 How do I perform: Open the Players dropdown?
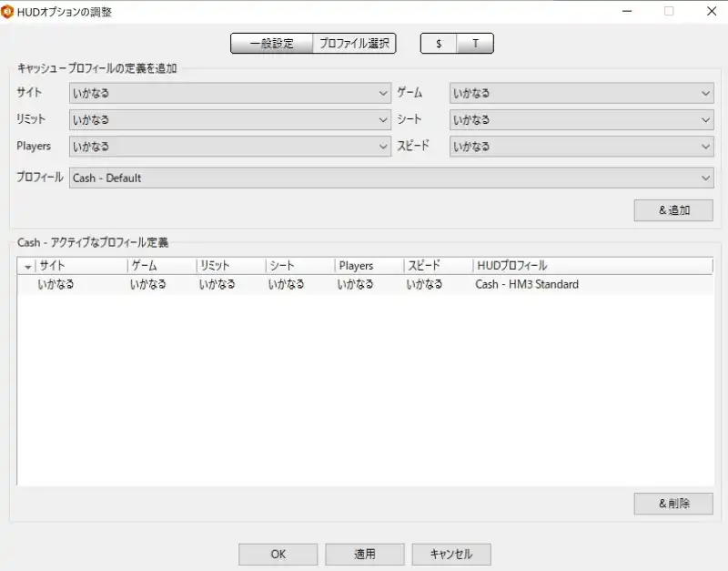tap(230, 146)
